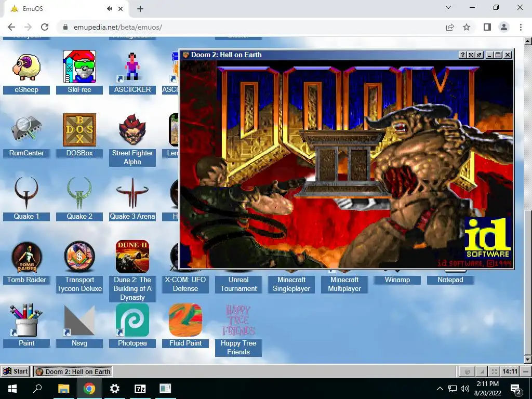Open Windows notification center
Screen dimensions: 532x399
pyautogui.click(x=516, y=390)
